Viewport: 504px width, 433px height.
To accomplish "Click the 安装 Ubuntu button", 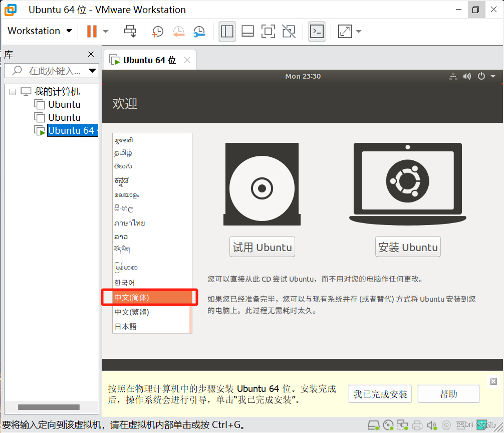I will [x=408, y=247].
